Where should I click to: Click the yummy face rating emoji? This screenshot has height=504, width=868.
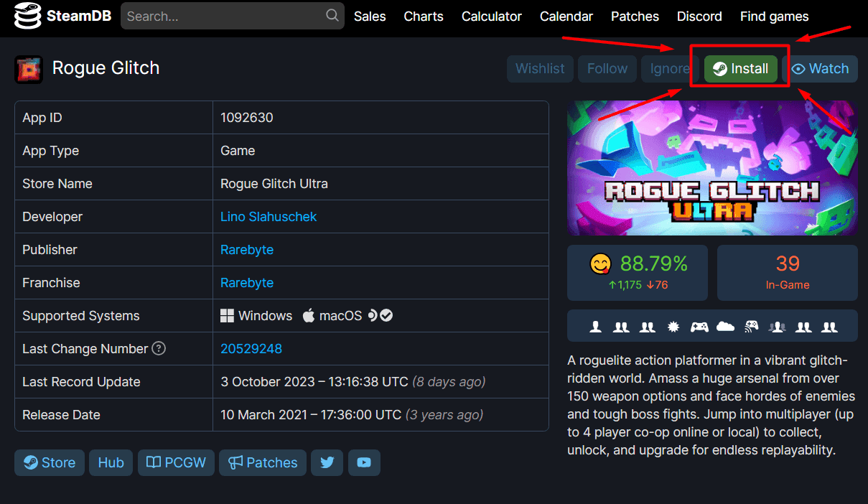tap(600, 263)
